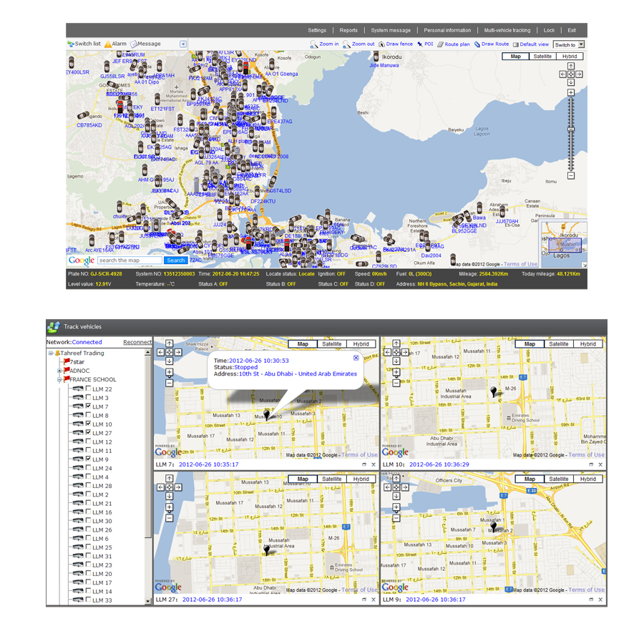Switch LLM 27 map to Satellite
This screenshot has height=644, width=644.
332,479
